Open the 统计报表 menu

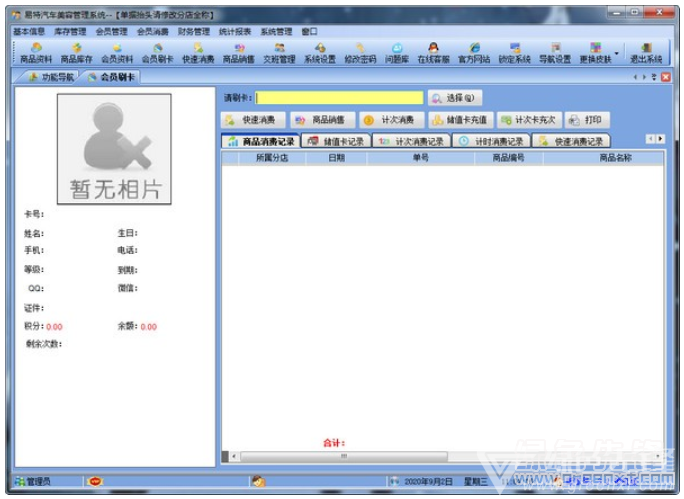[235, 31]
